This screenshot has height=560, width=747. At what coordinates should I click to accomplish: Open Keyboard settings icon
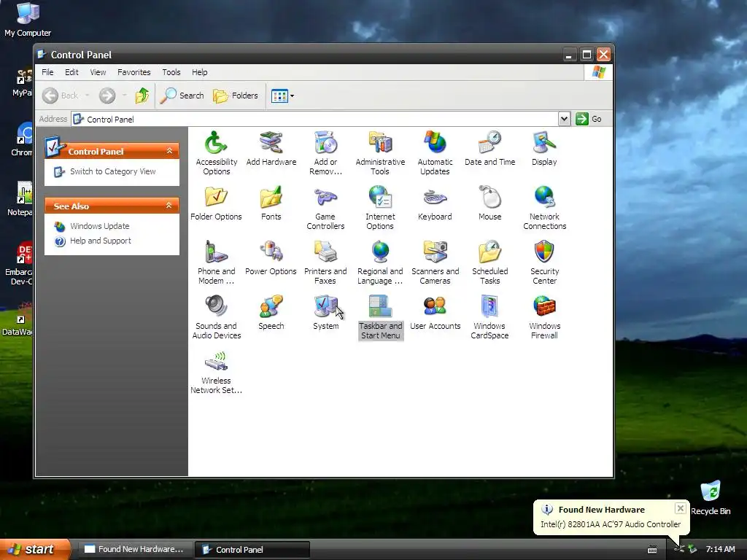(x=435, y=203)
